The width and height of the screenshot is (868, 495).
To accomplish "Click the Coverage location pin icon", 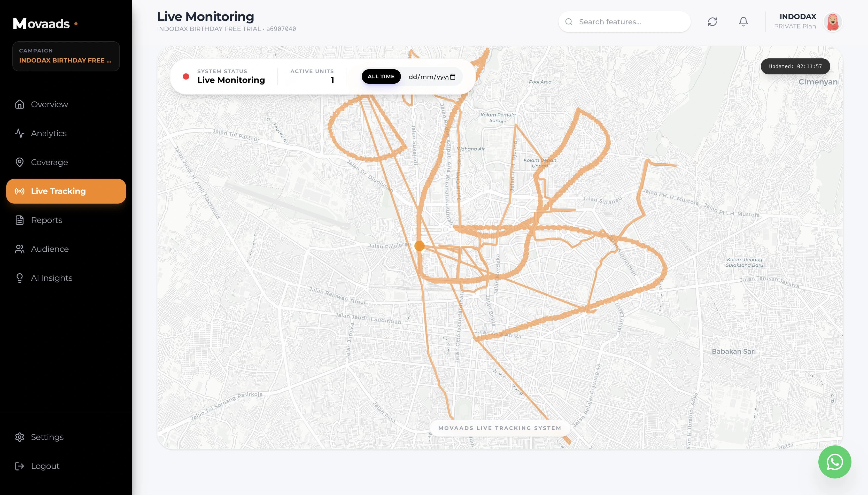I will (20, 162).
